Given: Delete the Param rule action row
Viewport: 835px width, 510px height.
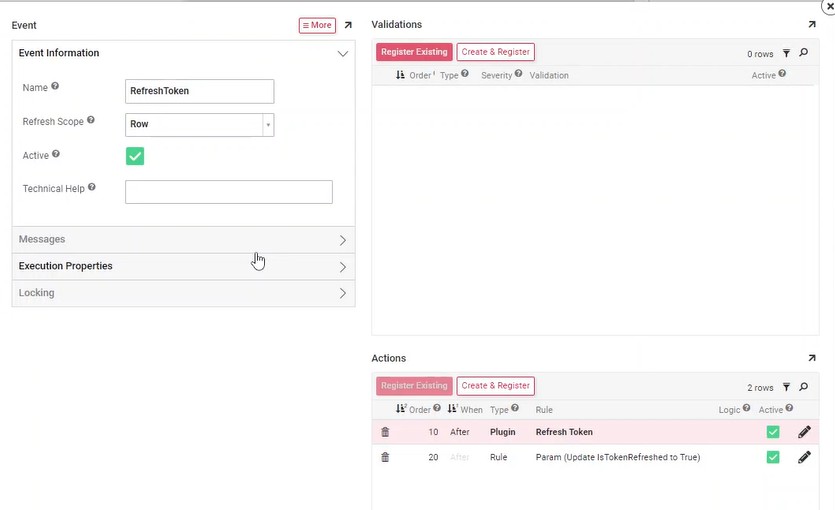Looking at the screenshot, I should 385,457.
